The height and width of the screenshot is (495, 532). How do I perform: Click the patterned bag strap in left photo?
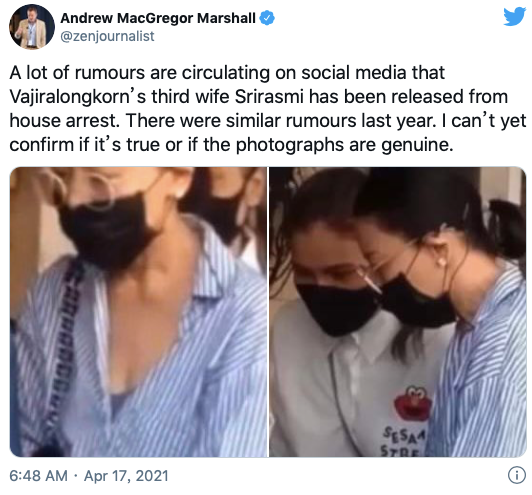click(63, 346)
